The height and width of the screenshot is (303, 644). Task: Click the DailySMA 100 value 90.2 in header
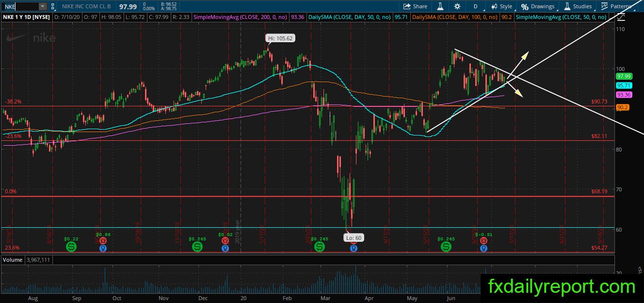pyautogui.click(x=507, y=17)
